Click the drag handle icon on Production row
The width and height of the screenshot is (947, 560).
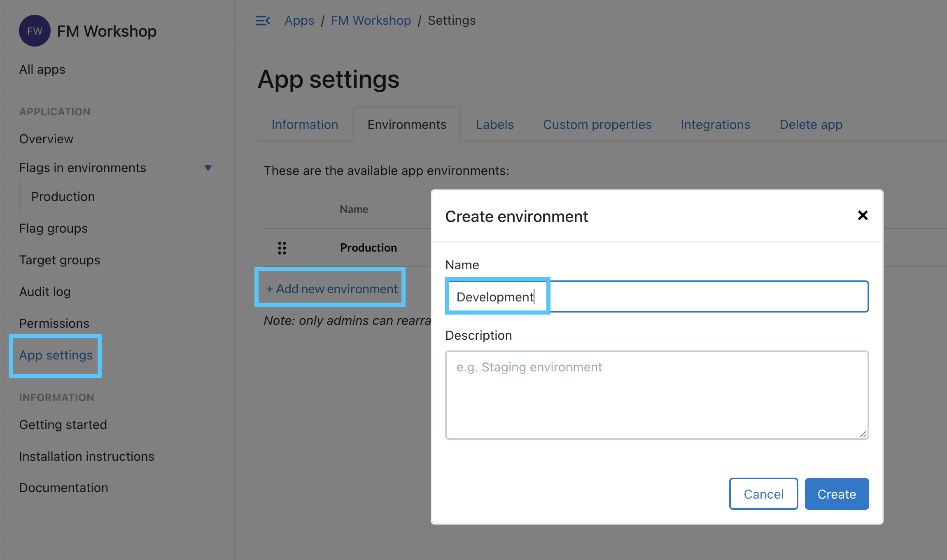click(282, 247)
